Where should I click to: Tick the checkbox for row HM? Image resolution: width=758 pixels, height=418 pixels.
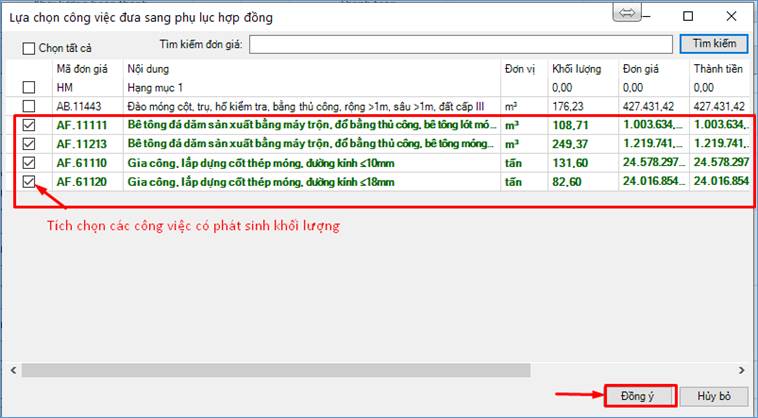pyautogui.click(x=29, y=88)
